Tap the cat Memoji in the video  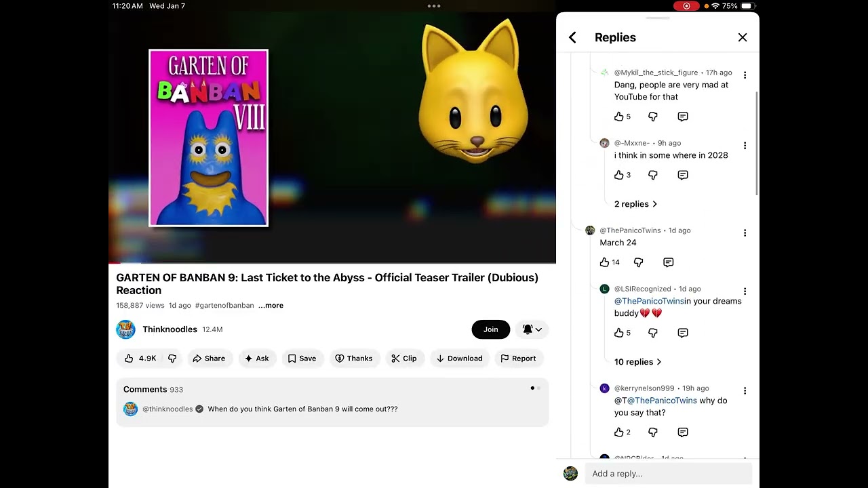(x=473, y=91)
